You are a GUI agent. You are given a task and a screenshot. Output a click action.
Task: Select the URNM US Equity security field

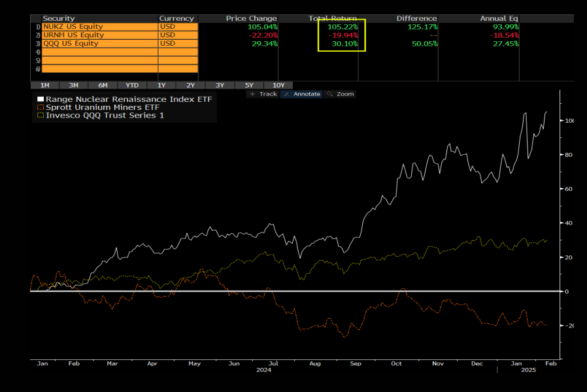click(99, 35)
